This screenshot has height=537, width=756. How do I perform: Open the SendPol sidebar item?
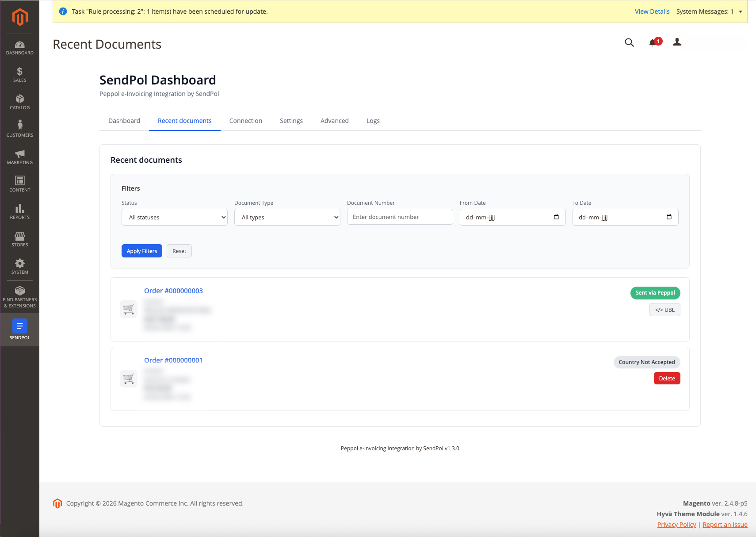pos(20,330)
